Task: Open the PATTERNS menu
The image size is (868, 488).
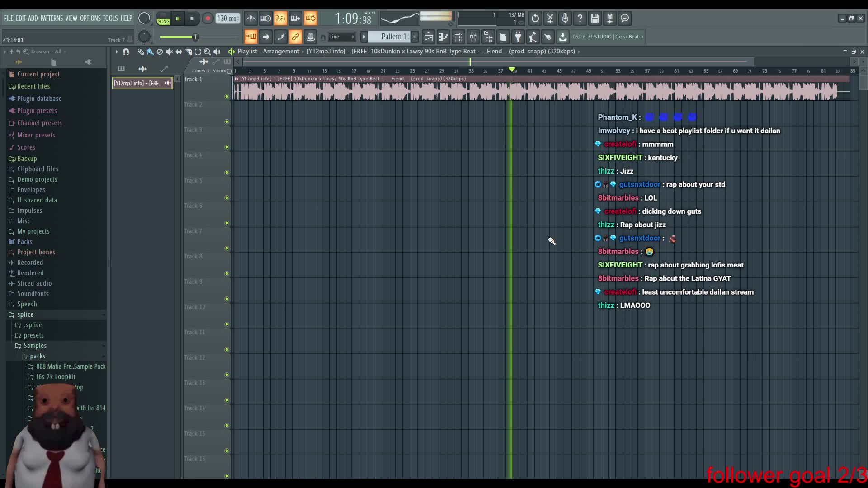Action: pos(52,18)
